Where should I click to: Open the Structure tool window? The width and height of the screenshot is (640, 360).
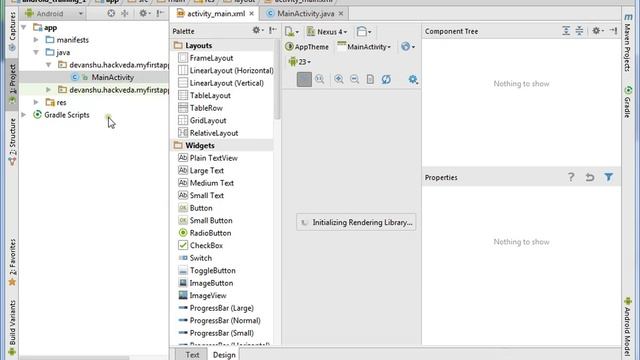click(x=12, y=142)
